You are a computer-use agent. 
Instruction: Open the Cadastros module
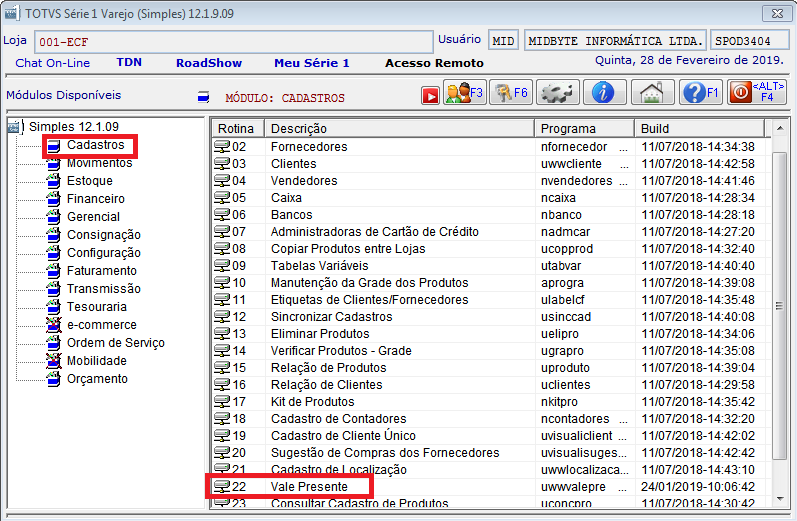[96, 145]
